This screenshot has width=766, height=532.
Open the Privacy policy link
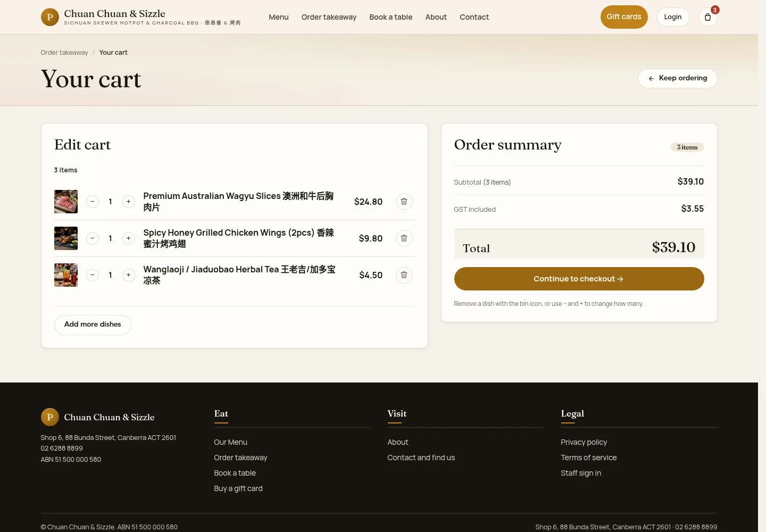(584, 442)
